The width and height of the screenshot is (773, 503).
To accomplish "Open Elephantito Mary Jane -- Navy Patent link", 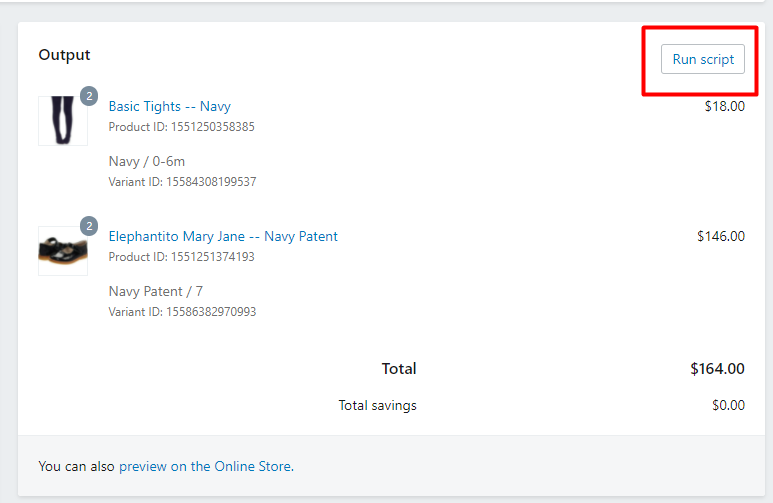I will click(223, 237).
